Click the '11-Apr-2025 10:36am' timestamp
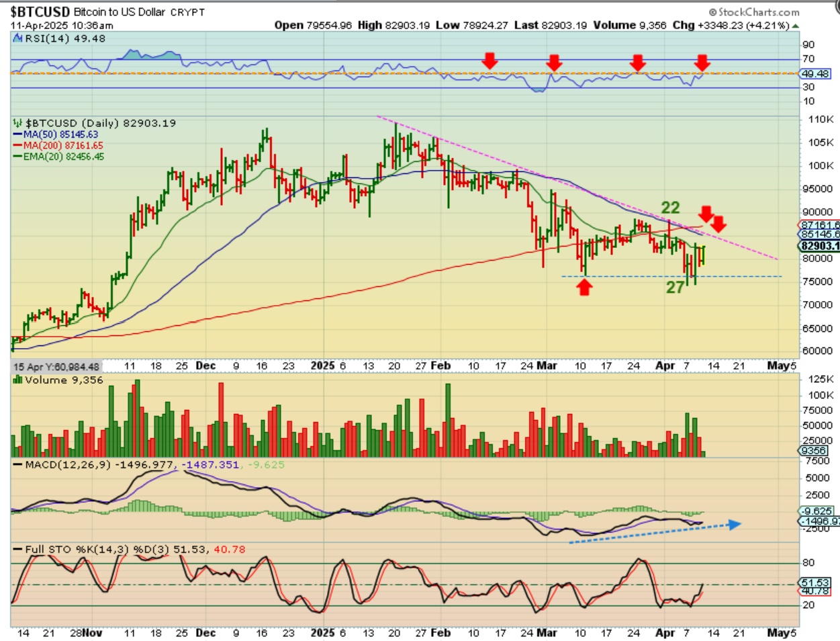 (x=62, y=26)
